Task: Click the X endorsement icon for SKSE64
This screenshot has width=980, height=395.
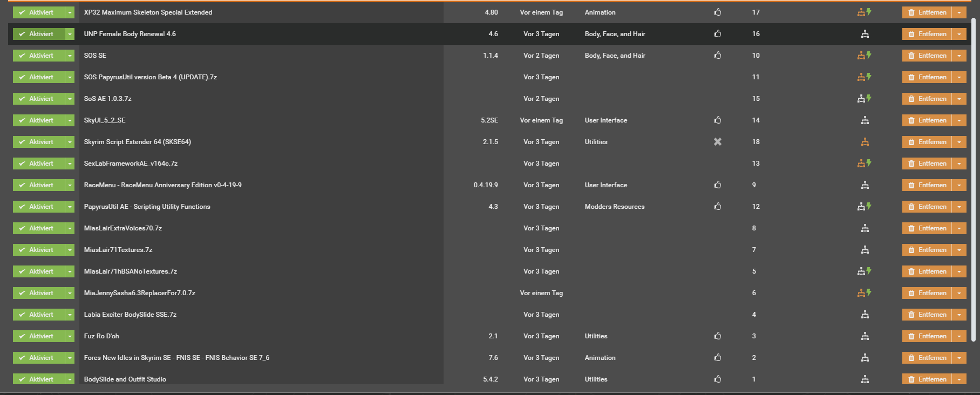Action: click(x=718, y=142)
